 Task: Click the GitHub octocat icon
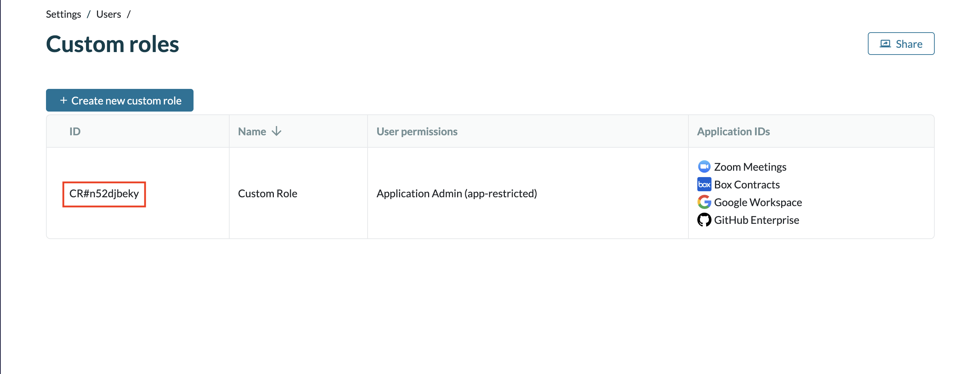pyautogui.click(x=704, y=220)
